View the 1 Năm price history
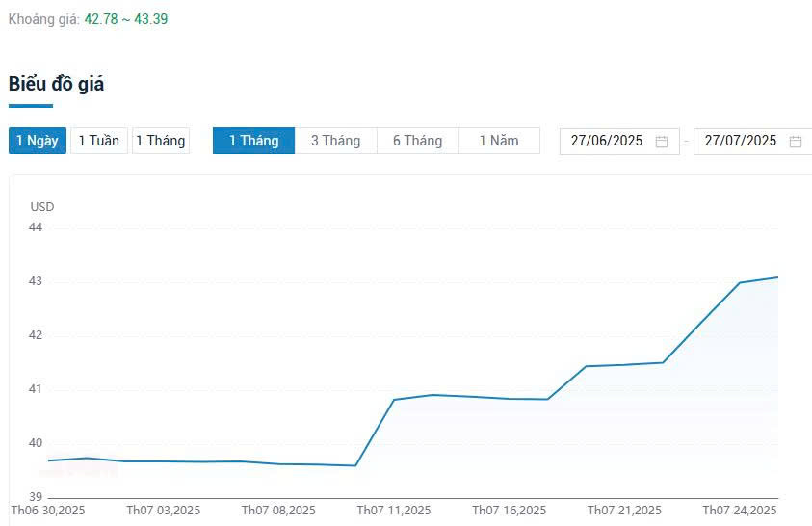The image size is (812, 526). [499, 141]
